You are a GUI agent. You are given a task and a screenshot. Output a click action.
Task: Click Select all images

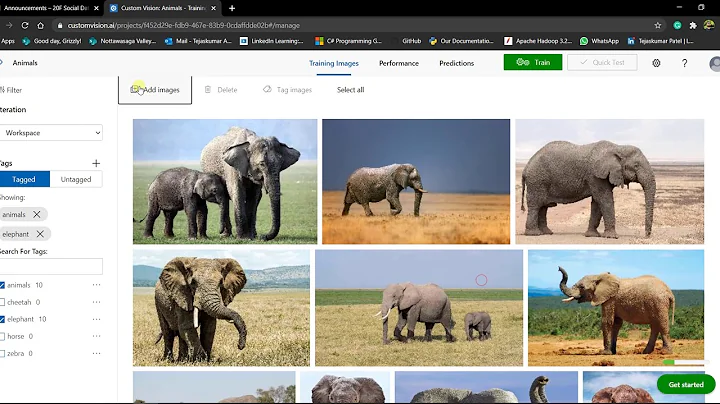coord(350,90)
